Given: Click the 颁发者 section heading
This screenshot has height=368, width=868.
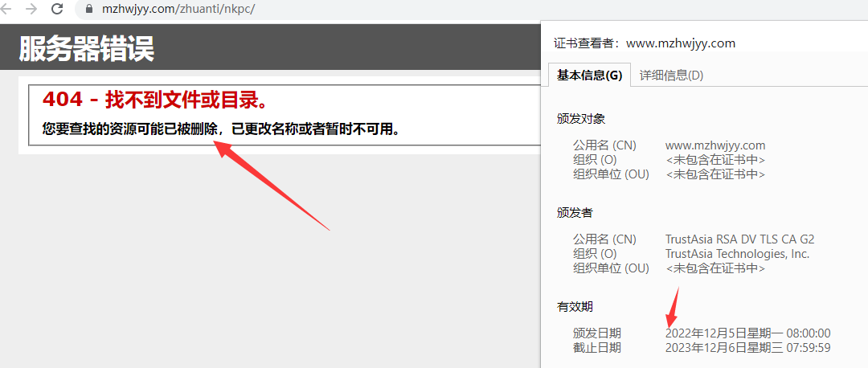Looking at the screenshot, I should [x=575, y=212].
